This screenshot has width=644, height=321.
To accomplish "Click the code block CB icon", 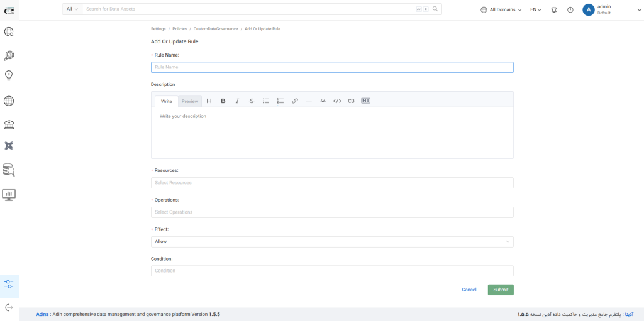I will click(x=351, y=101).
